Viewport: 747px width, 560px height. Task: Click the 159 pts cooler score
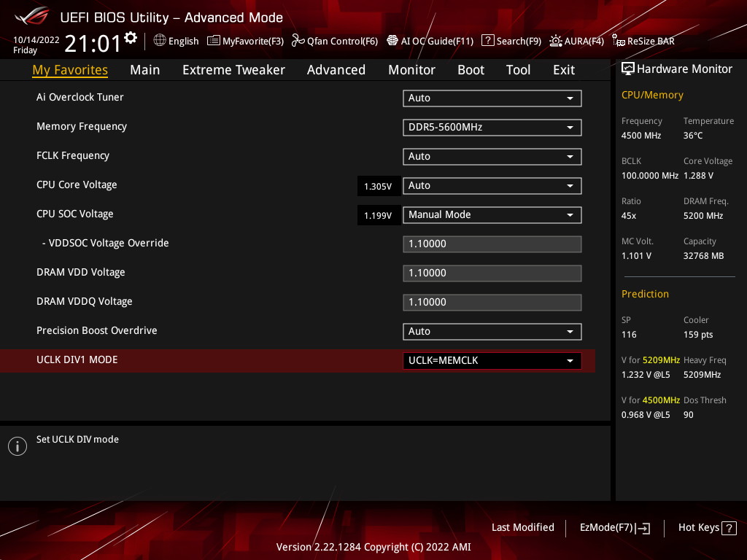tap(698, 334)
